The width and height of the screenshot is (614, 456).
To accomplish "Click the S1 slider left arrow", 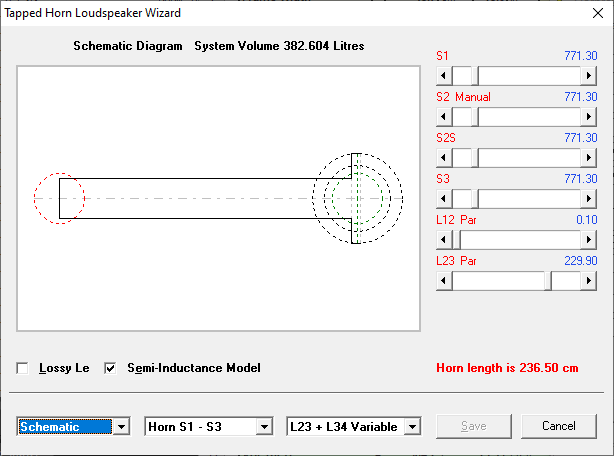I will (x=444, y=76).
